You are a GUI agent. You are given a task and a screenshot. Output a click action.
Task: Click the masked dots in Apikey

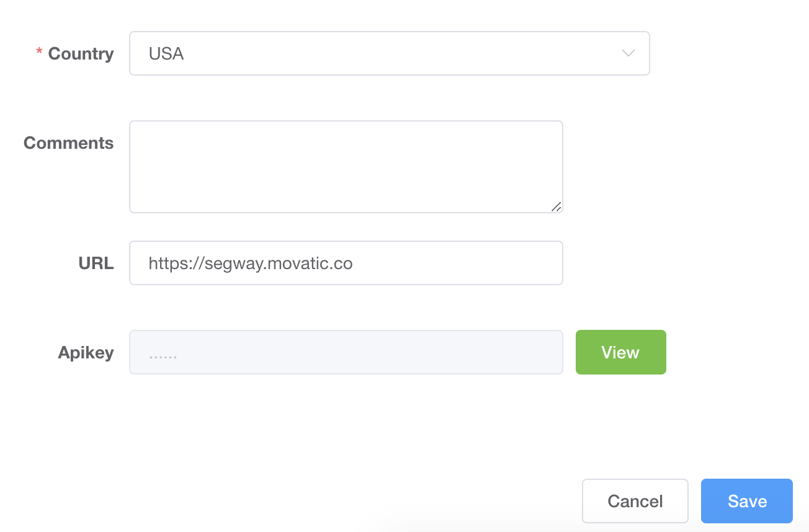163,355
